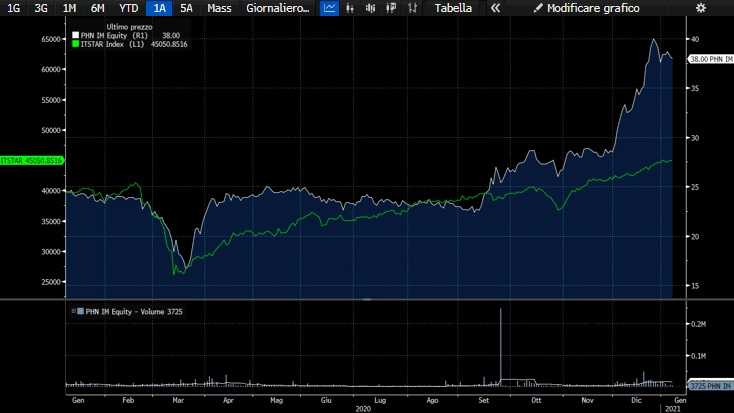Click the 2020 year label on the axis
734x413 pixels.
(x=363, y=409)
